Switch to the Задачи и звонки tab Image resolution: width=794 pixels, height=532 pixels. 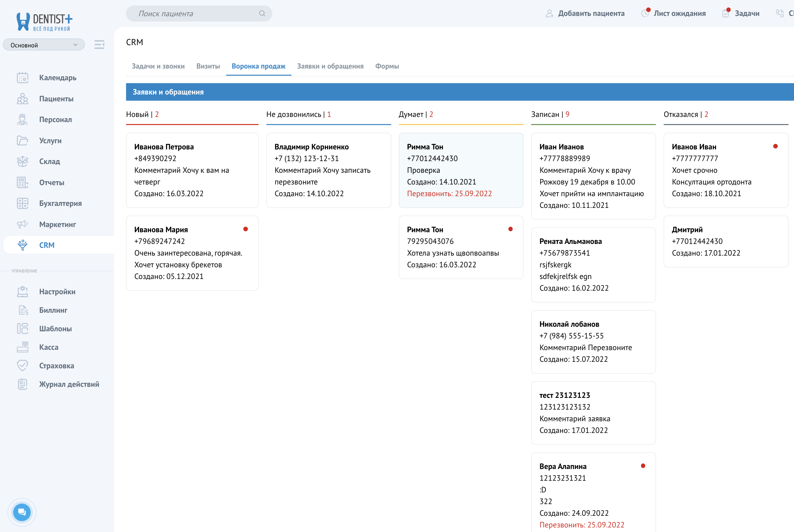[158, 66]
